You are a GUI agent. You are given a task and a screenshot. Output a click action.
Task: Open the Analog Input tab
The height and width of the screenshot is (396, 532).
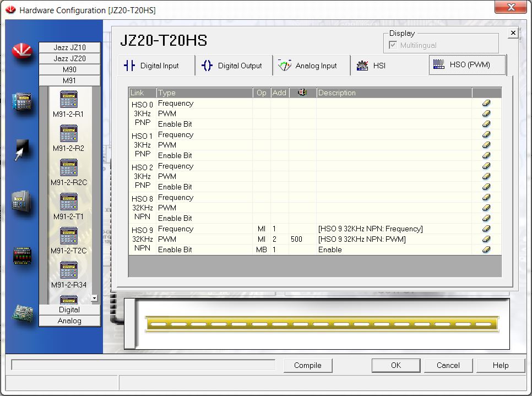(312, 66)
